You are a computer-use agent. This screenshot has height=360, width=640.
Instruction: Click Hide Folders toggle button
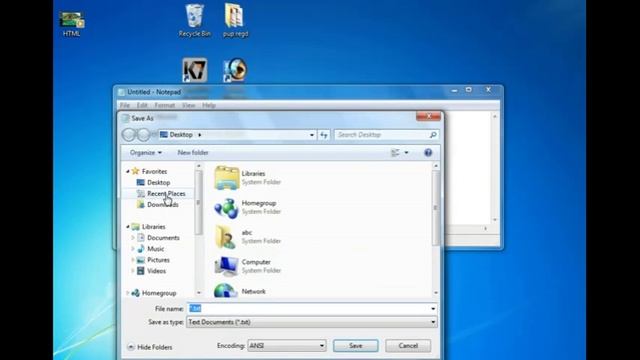pyautogui.click(x=150, y=347)
